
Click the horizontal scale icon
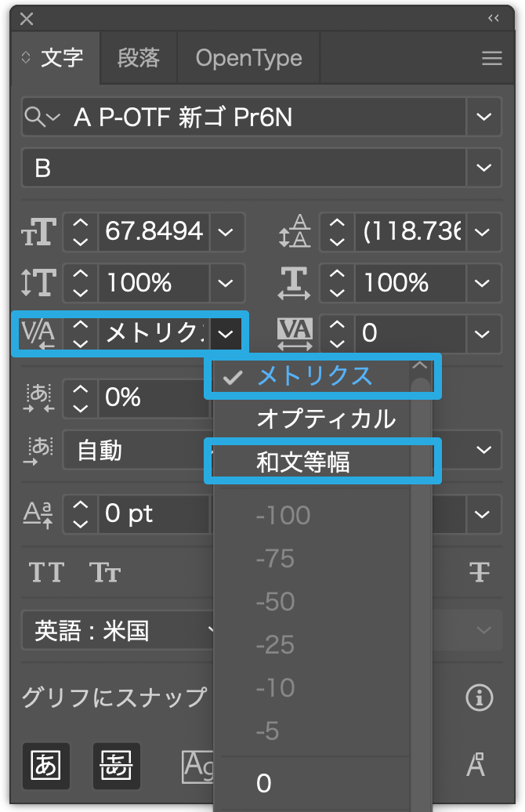294,283
